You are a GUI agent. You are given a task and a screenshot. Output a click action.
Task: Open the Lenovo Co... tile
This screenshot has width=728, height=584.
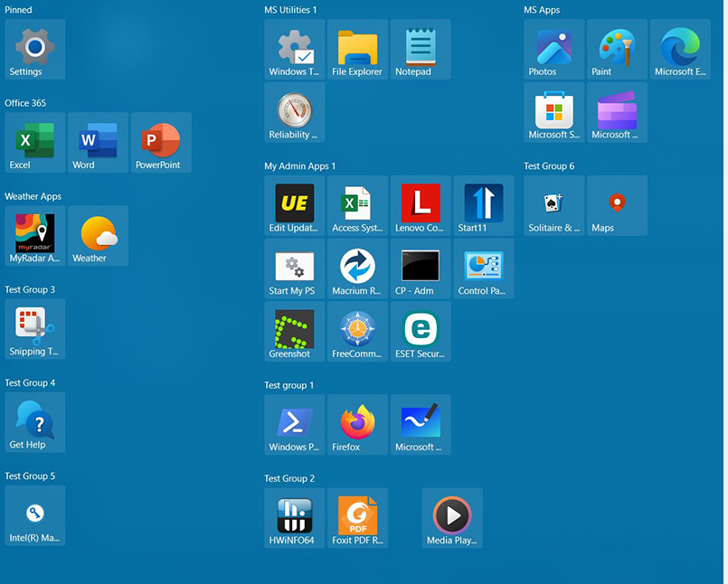coord(421,205)
